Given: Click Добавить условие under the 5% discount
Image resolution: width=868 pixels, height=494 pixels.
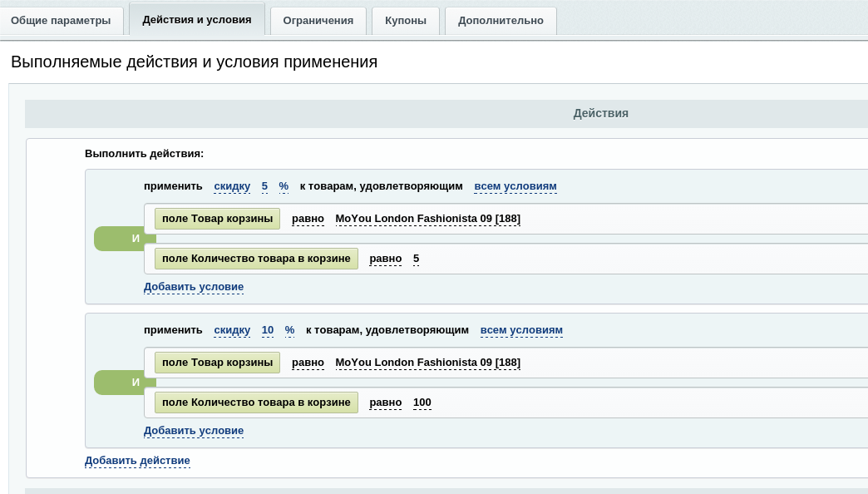Looking at the screenshot, I should (194, 287).
